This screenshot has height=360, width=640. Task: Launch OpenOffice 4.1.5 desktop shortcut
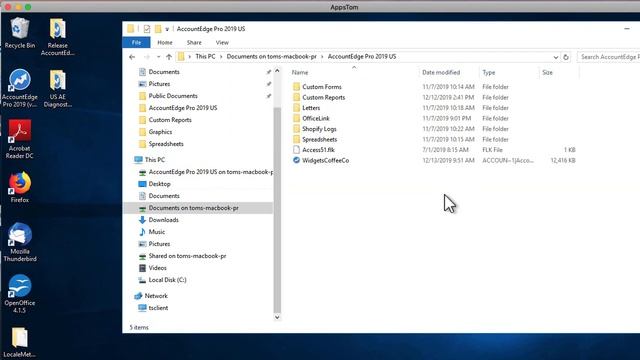click(20, 293)
